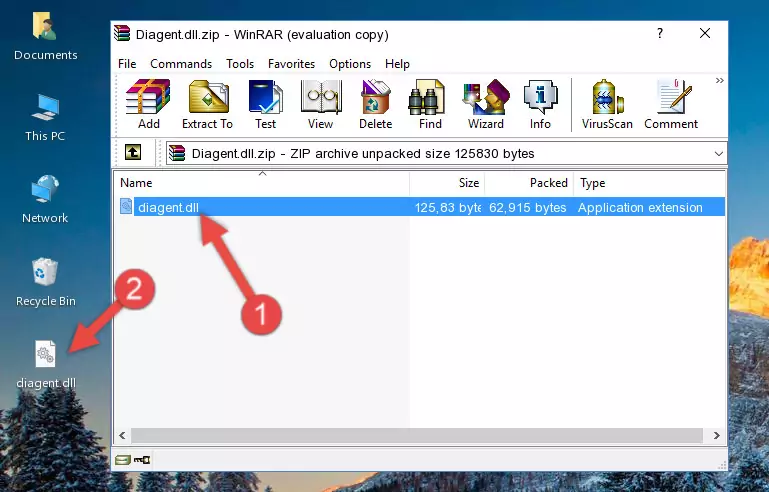The image size is (769, 492).
Task: Launch the Wizard tool
Action: pyautogui.click(x=486, y=104)
